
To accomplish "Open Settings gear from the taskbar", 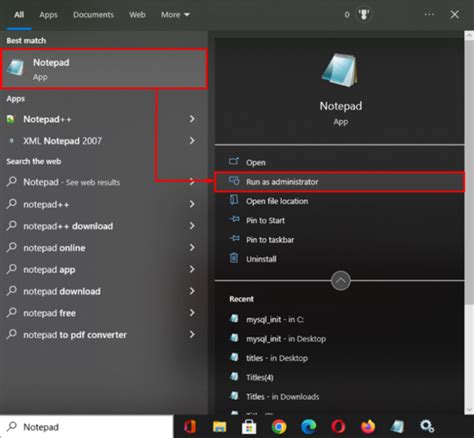I will point(427,427).
